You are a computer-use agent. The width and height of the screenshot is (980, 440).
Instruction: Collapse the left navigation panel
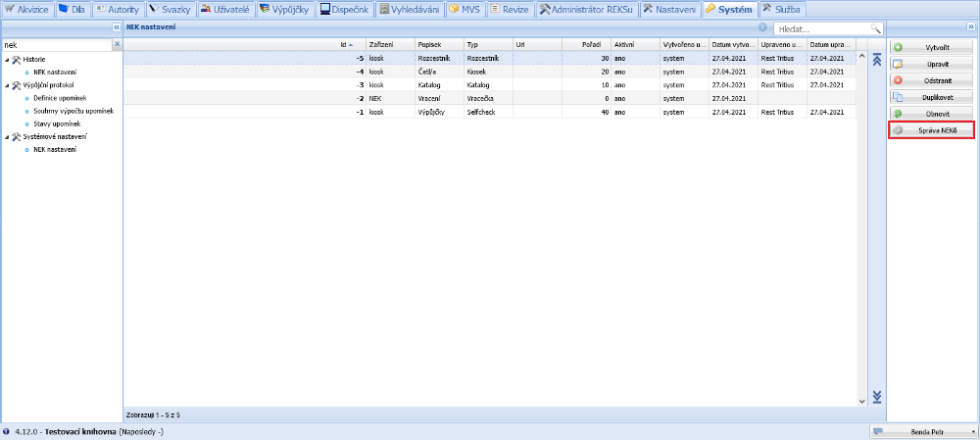pos(116,27)
